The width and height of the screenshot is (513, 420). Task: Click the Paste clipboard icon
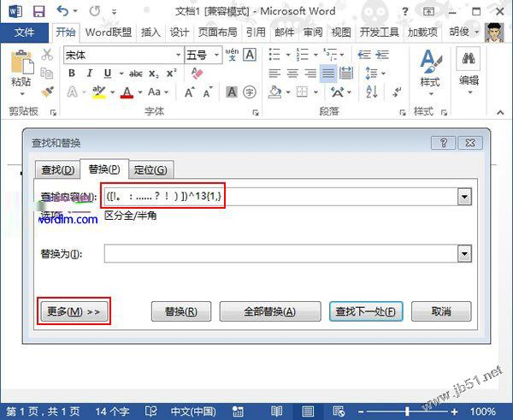22,62
